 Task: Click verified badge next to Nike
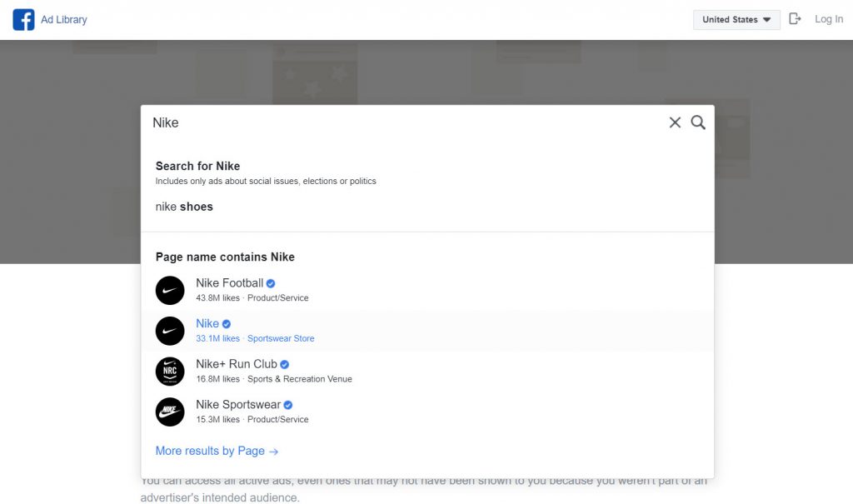pos(227,324)
